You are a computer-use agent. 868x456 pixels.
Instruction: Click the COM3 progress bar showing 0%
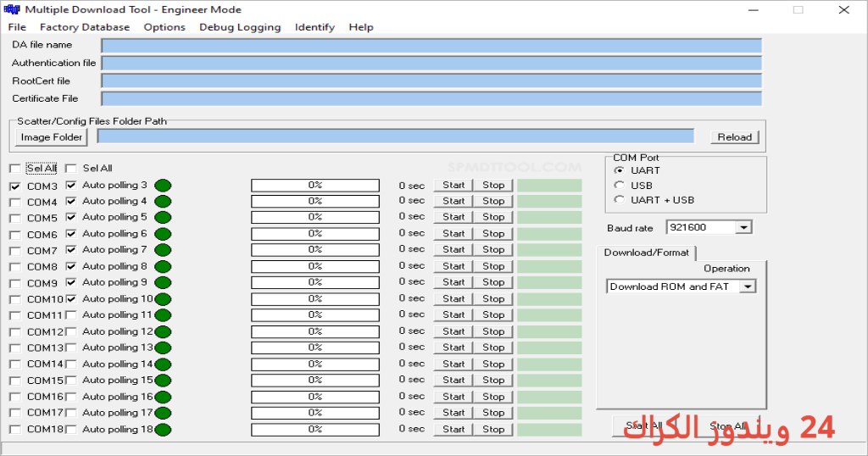315,186
